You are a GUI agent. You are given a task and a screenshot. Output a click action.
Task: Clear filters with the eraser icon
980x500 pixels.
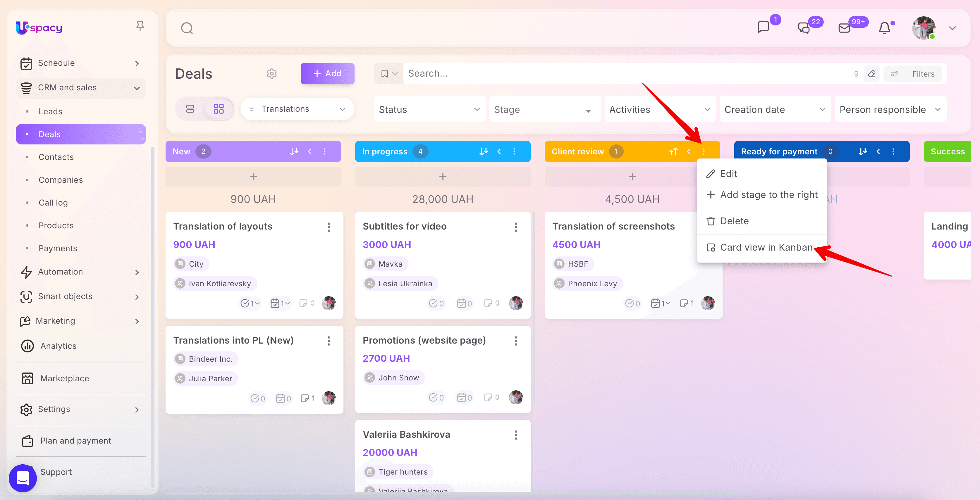point(871,74)
